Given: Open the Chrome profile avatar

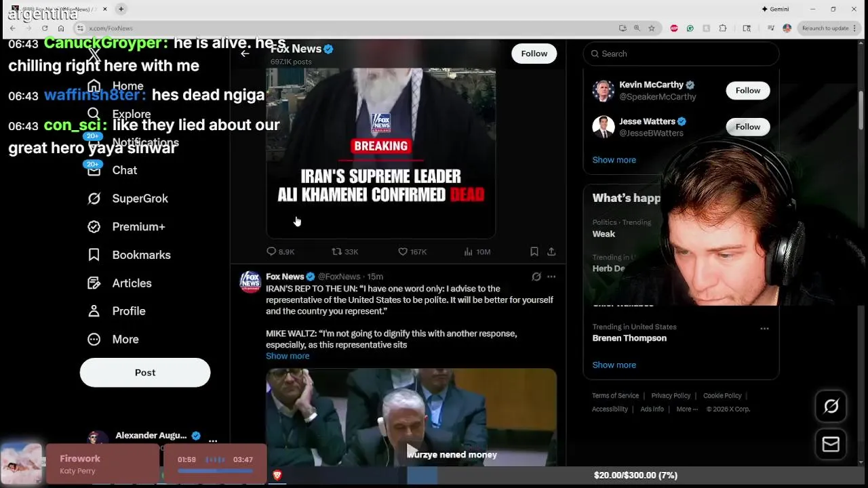Looking at the screenshot, I should click(787, 28).
